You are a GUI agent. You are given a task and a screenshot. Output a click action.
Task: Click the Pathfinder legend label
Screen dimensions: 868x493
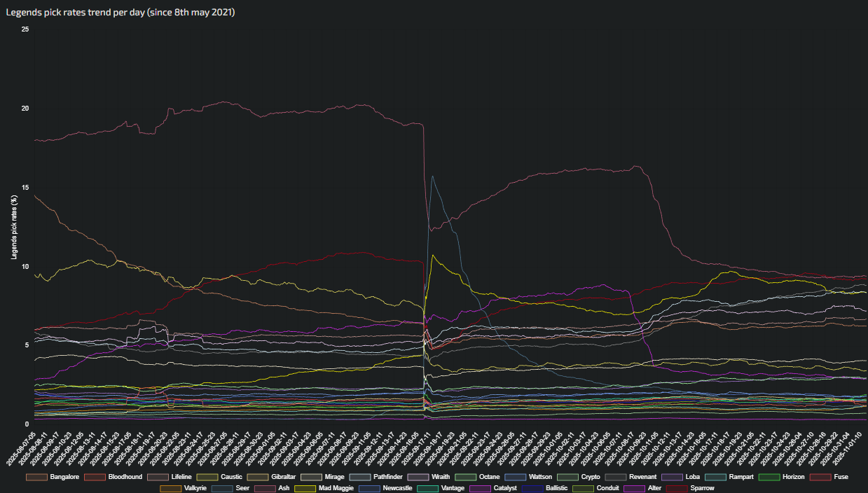coord(387,477)
